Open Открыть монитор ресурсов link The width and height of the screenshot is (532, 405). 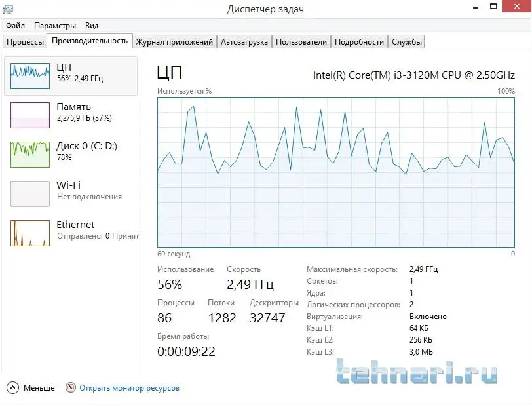click(x=129, y=388)
